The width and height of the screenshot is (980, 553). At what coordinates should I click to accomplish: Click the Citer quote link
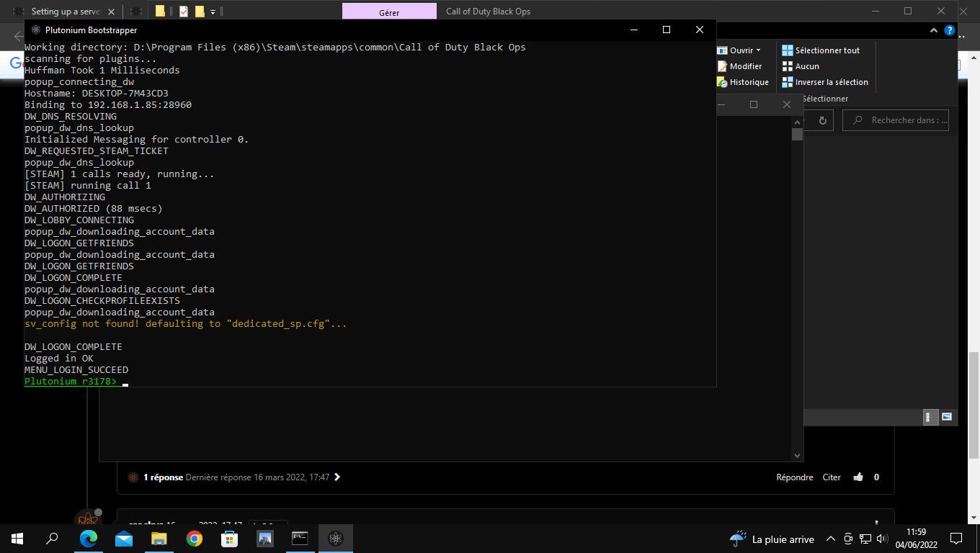tap(832, 477)
